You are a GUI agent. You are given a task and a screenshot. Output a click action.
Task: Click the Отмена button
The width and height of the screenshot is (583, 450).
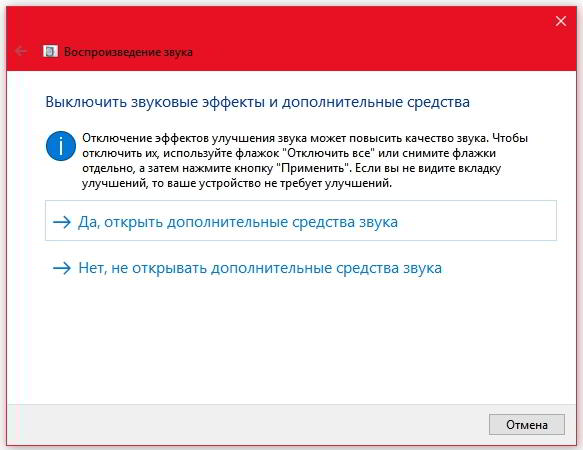(526, 424)
